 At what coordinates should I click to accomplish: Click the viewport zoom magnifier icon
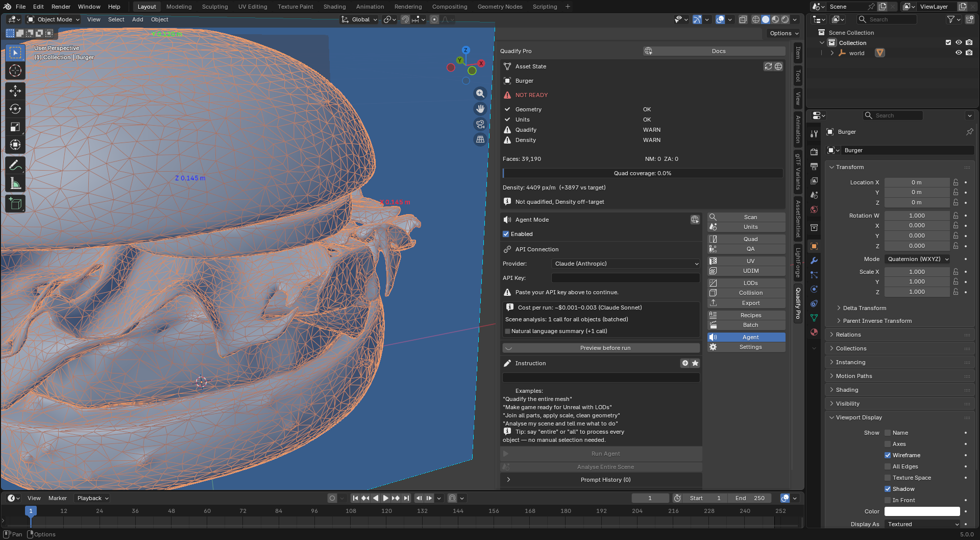click(x=480, y=93)
